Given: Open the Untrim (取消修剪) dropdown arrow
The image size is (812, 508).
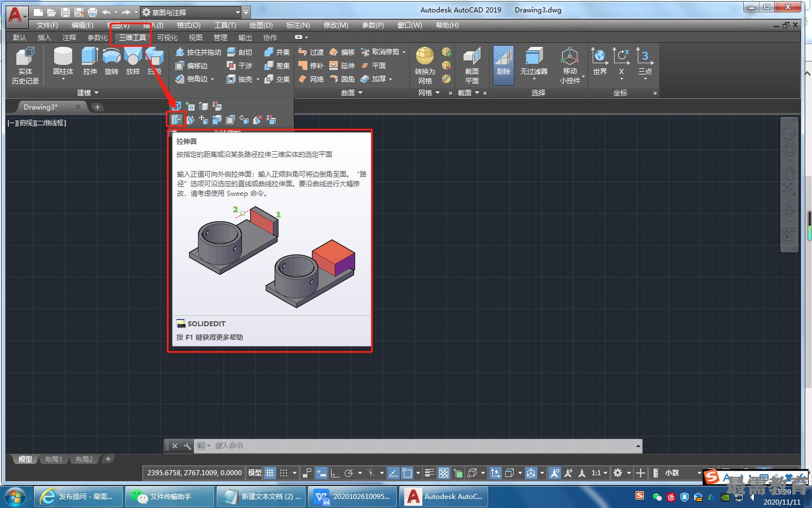Looking at the screenshot, I should [x=404, y=52].
